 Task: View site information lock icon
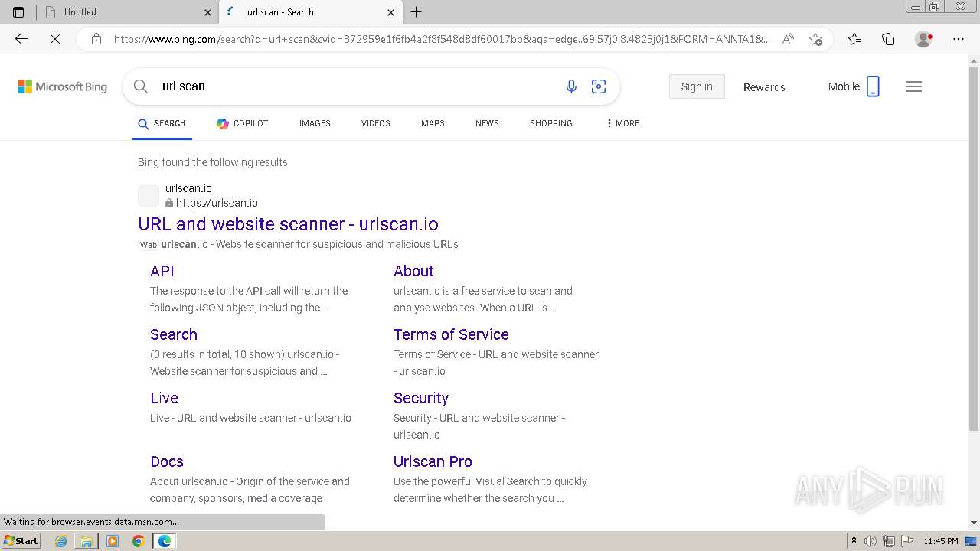[96, 39]
